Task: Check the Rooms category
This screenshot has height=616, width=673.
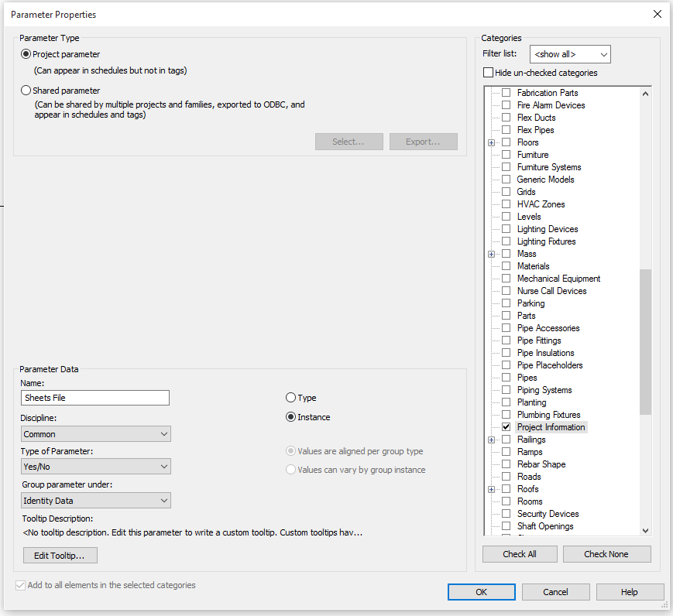Action: tap(506, 501)
